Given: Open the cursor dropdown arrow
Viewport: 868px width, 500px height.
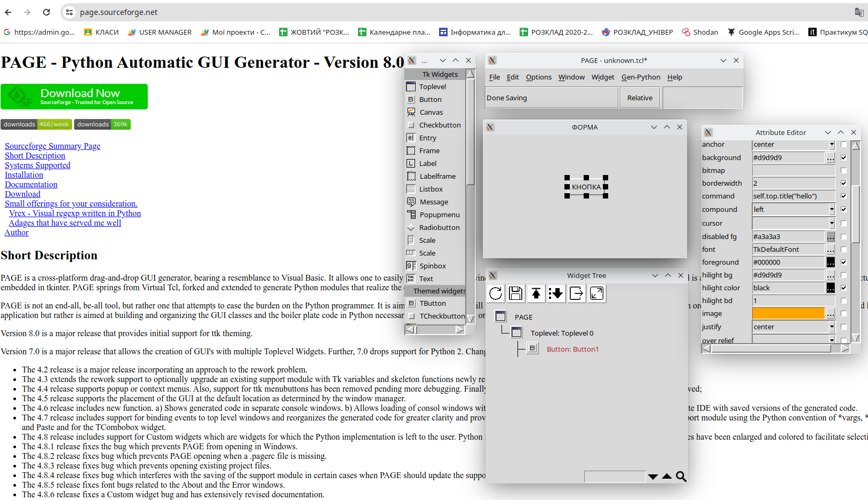Looking at the screenshot, I should pos(831,223).
